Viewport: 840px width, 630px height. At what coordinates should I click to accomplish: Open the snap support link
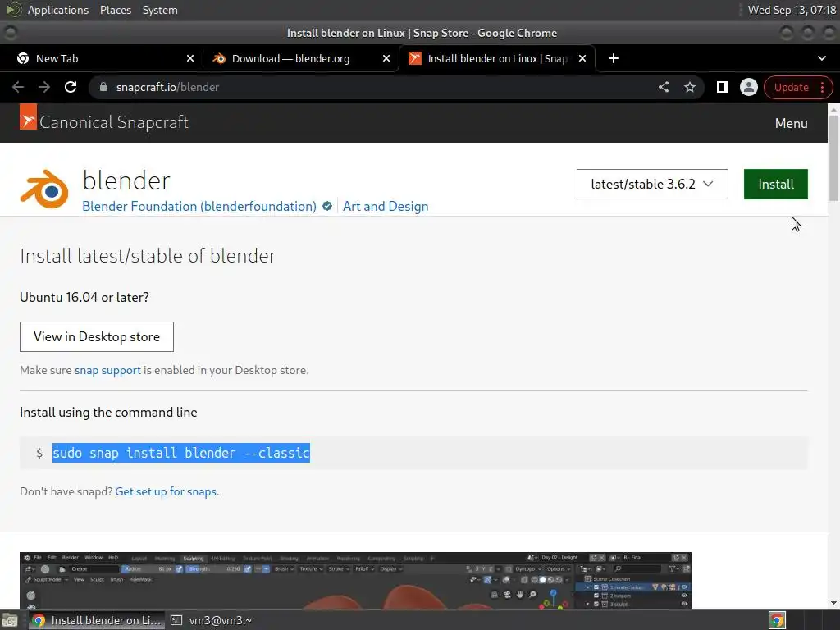tap(107, 370)
